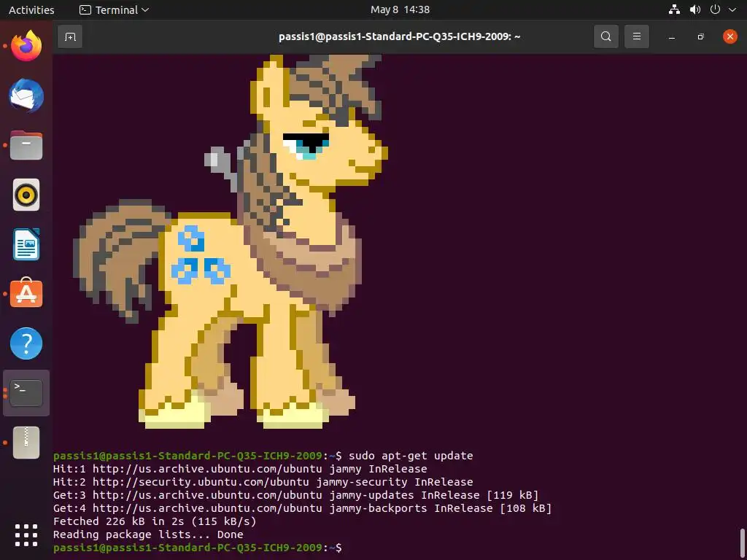Image resolution: width=747 pixels, height=560 pixels.
Task: Minimize the terminal window
Action: click(672, 37)
